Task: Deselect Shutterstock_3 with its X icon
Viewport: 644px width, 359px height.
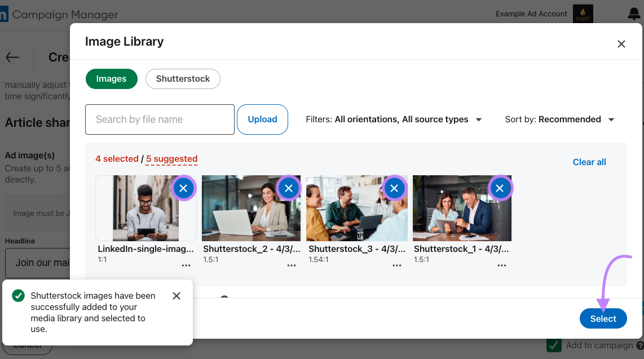Action: tap(394, 188)
